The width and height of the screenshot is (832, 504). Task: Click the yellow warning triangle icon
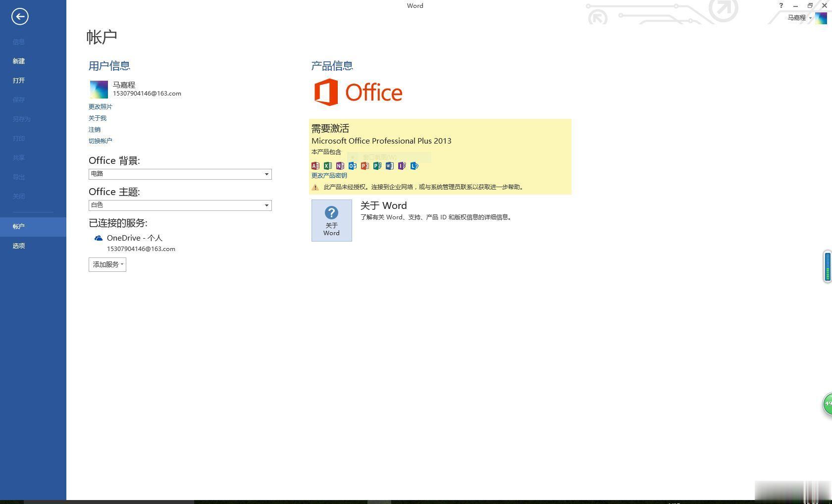click(315, 187)
